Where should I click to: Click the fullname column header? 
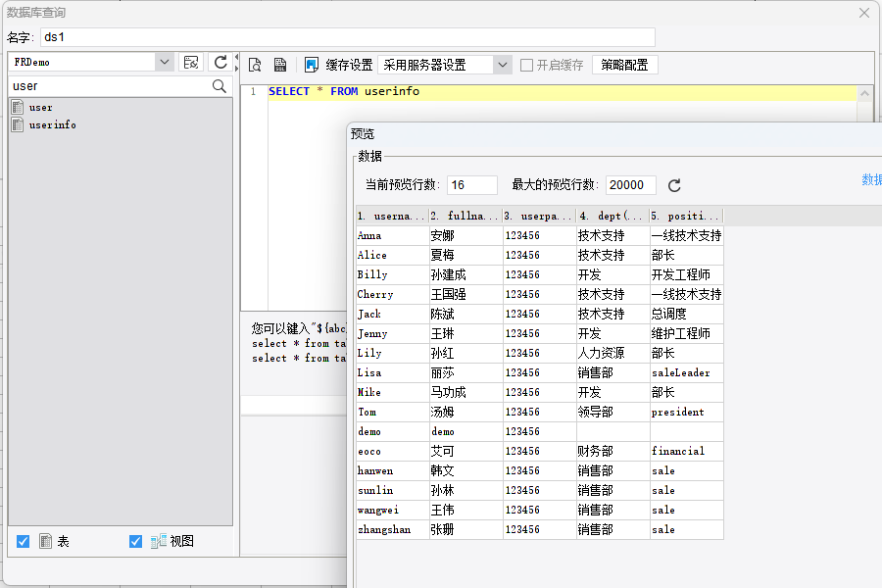tap(465, 216)
